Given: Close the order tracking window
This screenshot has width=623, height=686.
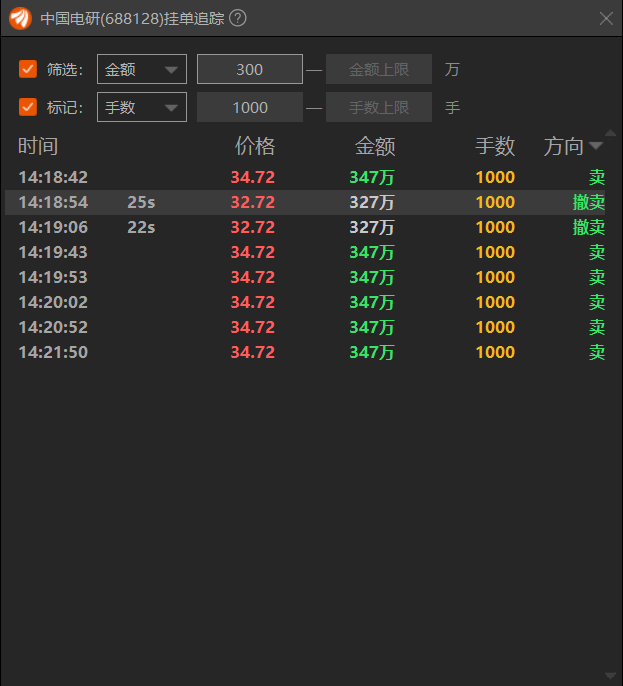Looking at the screenshot, I should click(606, 18).
